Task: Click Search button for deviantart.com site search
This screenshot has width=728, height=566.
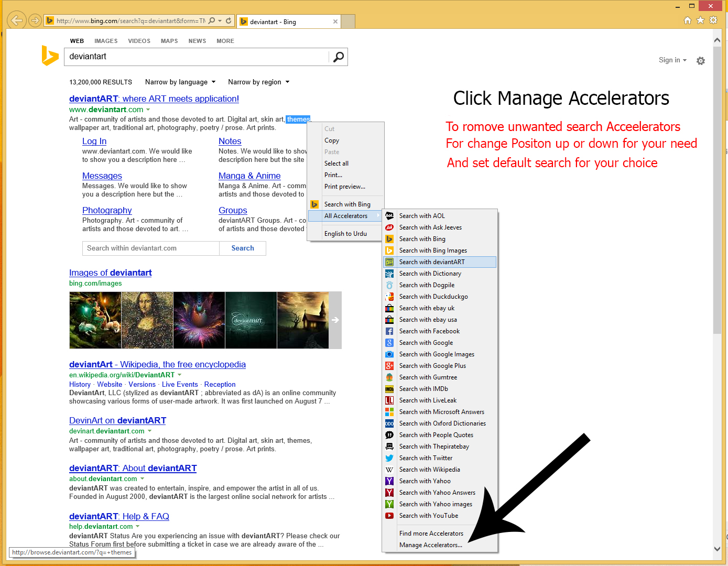Action: coord(243,248)
